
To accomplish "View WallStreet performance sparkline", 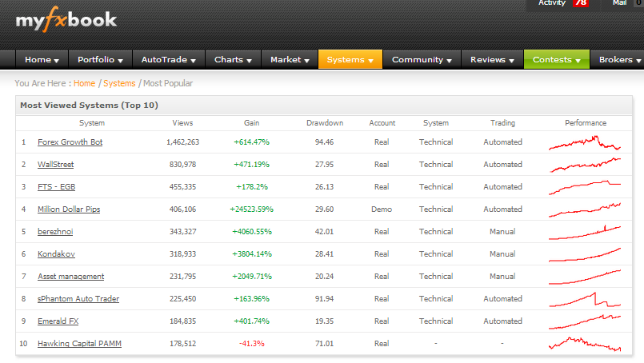I will tap(585, 165).
